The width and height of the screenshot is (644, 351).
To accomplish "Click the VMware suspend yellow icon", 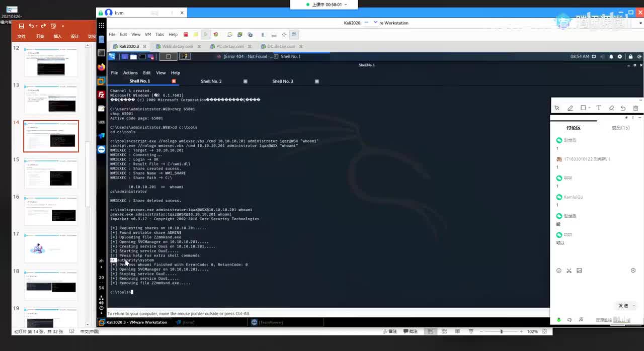I will pos(196,35).
